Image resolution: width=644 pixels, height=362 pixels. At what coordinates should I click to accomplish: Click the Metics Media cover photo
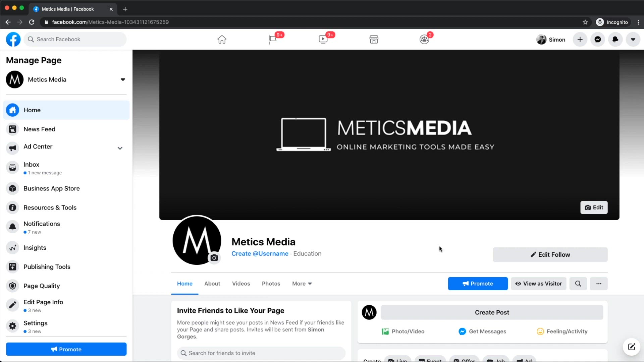click(389, 135)
